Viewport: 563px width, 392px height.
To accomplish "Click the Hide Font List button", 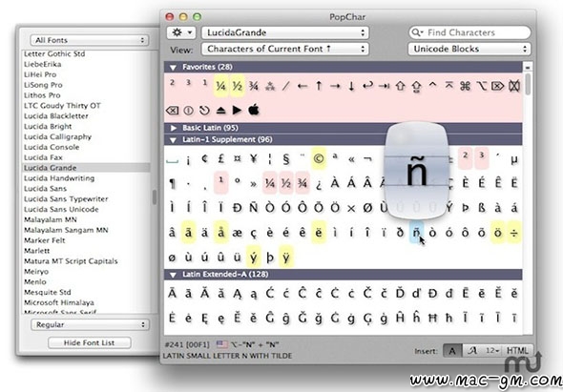I will pyautogui.click(x=90, y=342).
